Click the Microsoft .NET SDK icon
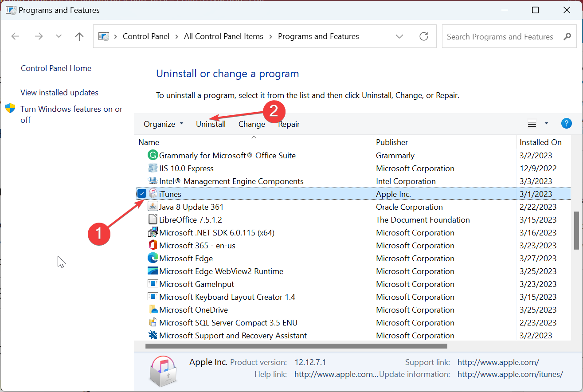 tap(153, 232)
